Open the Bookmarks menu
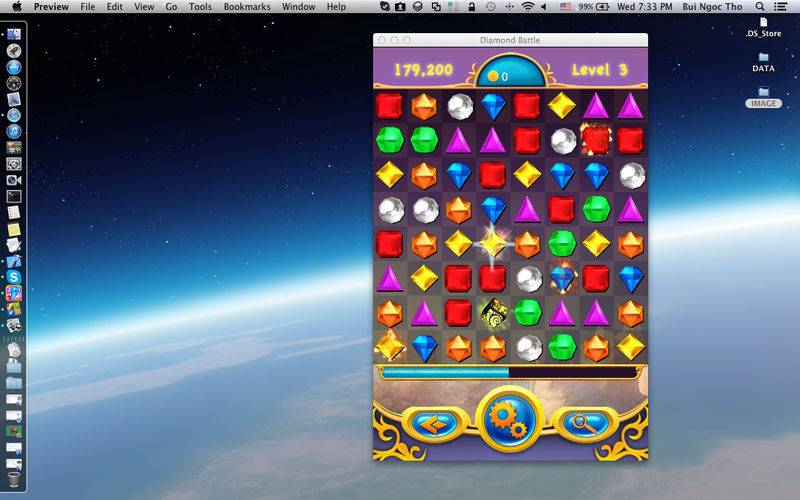This screenshot has height=500, width=800. (247, 7)
